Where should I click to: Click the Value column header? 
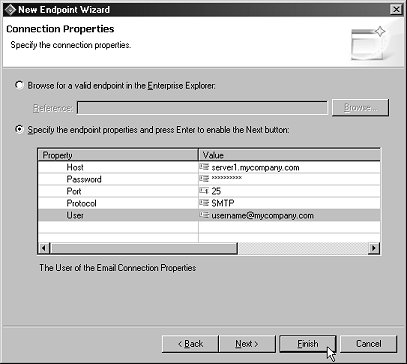point(289,155)
